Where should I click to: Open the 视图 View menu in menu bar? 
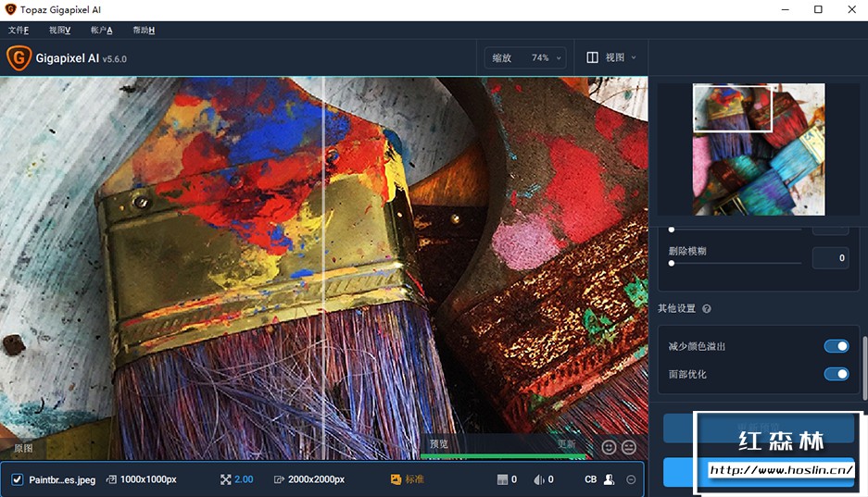pos(60,31)
